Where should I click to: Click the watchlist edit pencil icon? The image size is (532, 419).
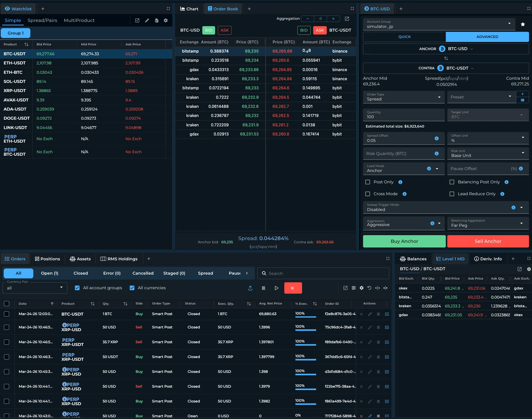click(147, 20)
